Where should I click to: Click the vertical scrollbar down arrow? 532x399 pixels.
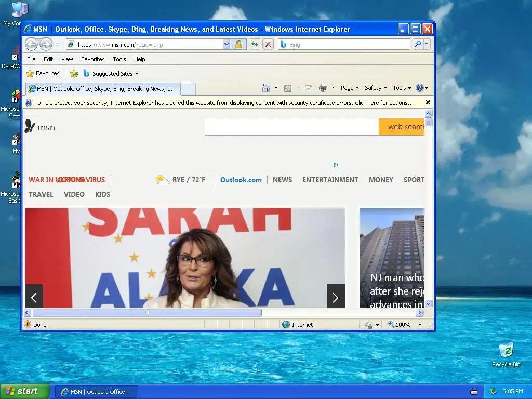click(x=428, y=303)
